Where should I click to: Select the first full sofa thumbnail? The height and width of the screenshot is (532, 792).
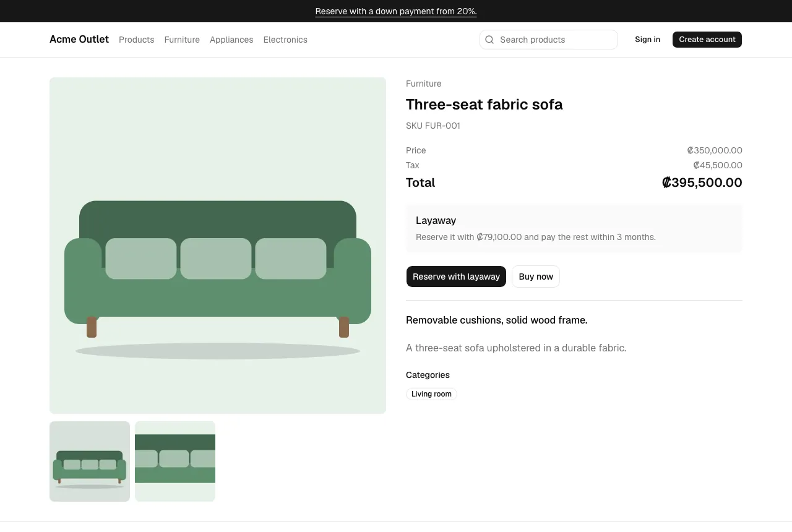90,461
